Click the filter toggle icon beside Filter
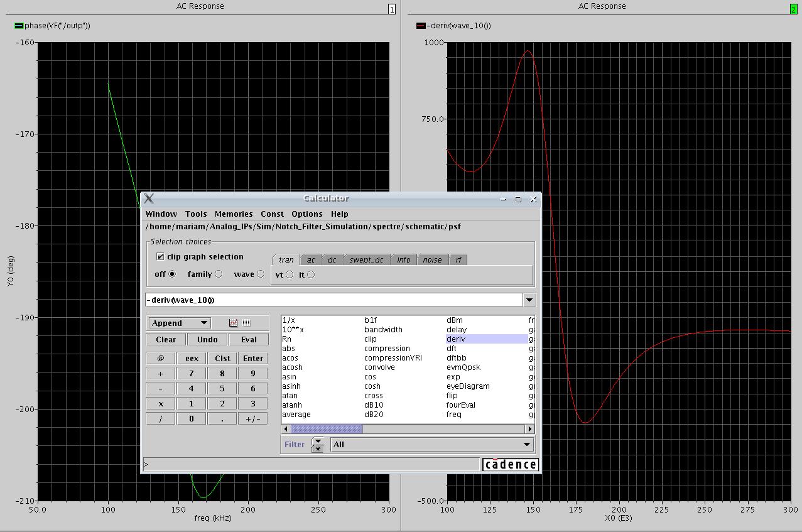Viewport: 802px width, 532px height. tap(318, 445)
